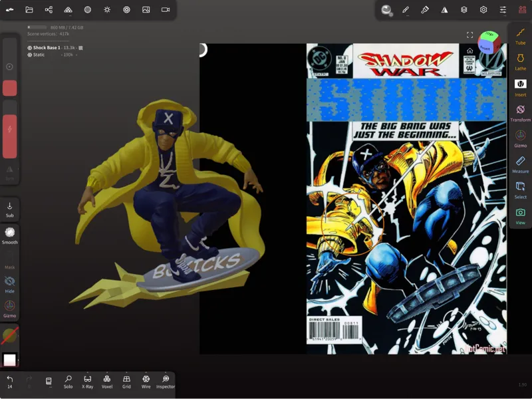
Task: Select the Insert tool
Action: 520,88
